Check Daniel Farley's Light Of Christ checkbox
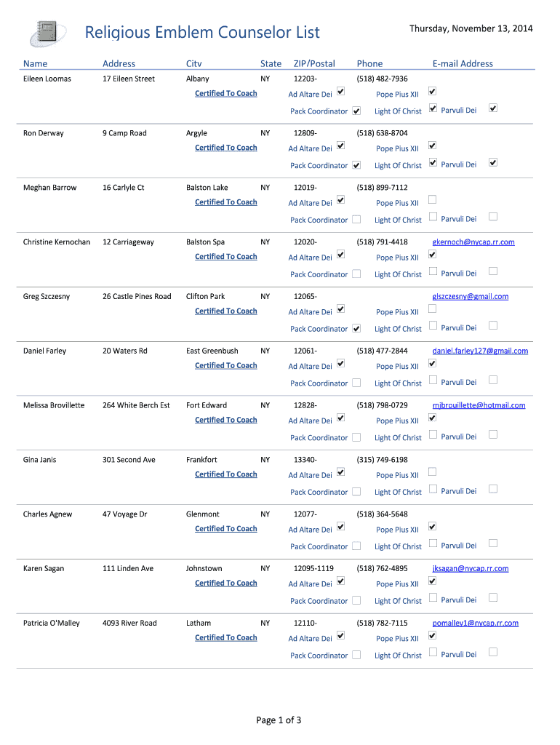Image resolution: width=560 pixels, height=745 pixels. 433,381
